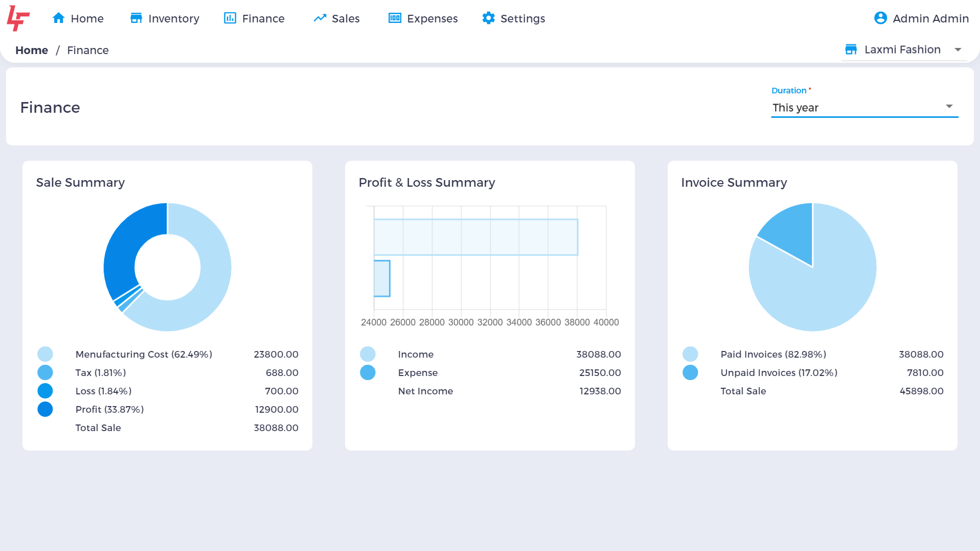Click the Invoice Total Sale value 45898.00

click(x=921, y=391)
